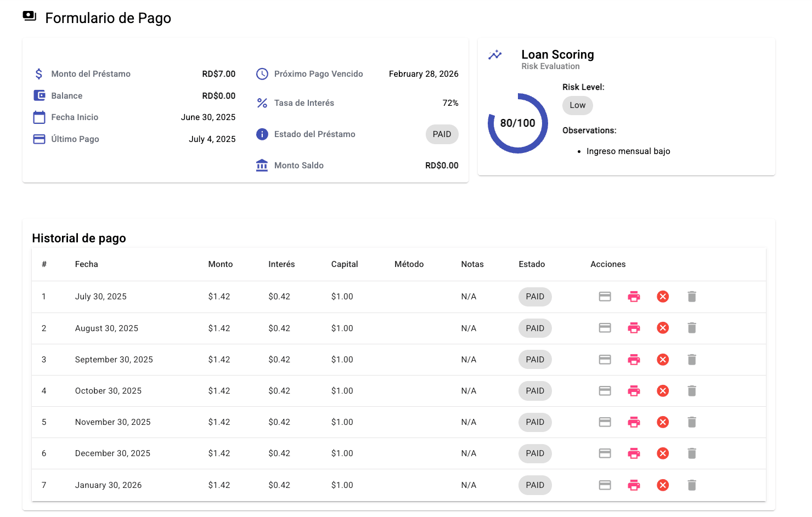Click the PAID status chip in row 3
Viewport: 812px width, 517px height.
[535, 360]
